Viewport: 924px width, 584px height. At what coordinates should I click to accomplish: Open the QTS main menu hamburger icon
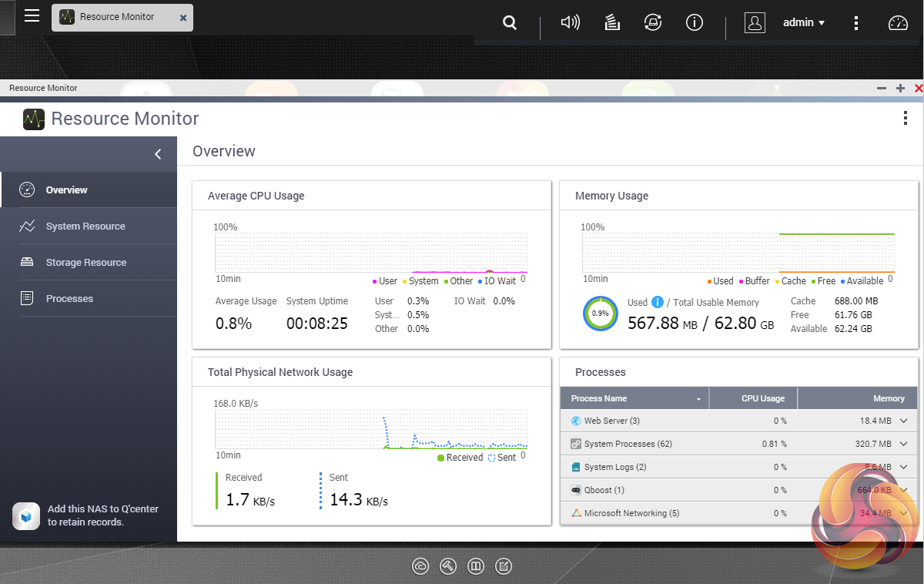pos(32,15)
